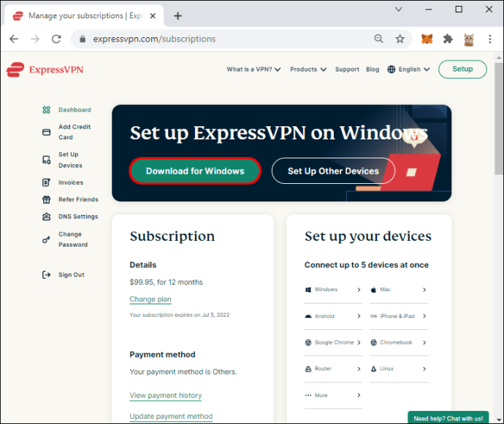Go forward with the forward arrow

(x=35, y=39)
